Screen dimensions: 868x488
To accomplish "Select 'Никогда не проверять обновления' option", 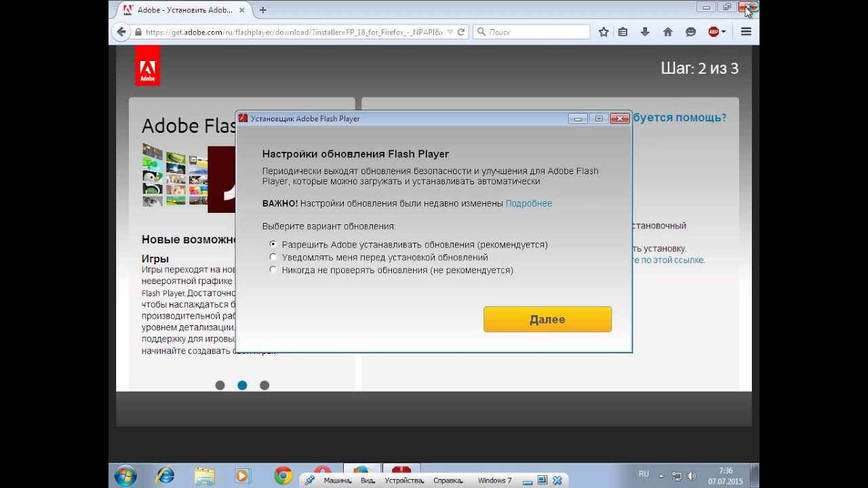I will click(x=391, y=270).
